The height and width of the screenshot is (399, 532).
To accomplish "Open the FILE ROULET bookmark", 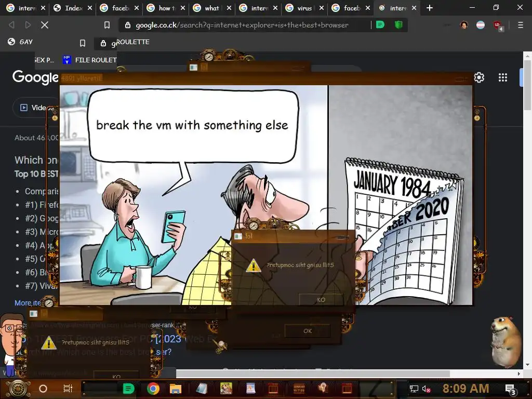I will (x=90, y=60).
